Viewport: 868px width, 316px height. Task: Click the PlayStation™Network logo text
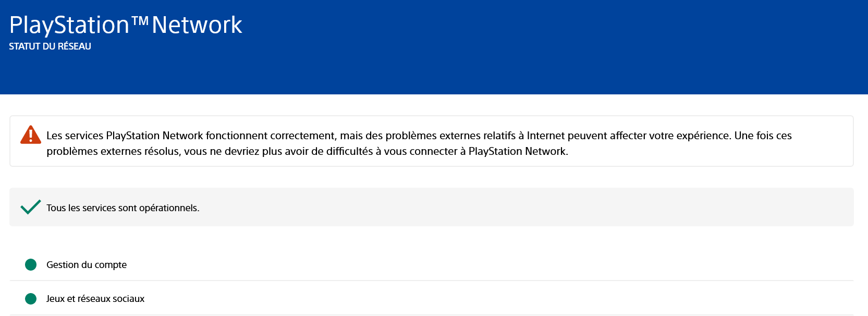coord(125,25)
